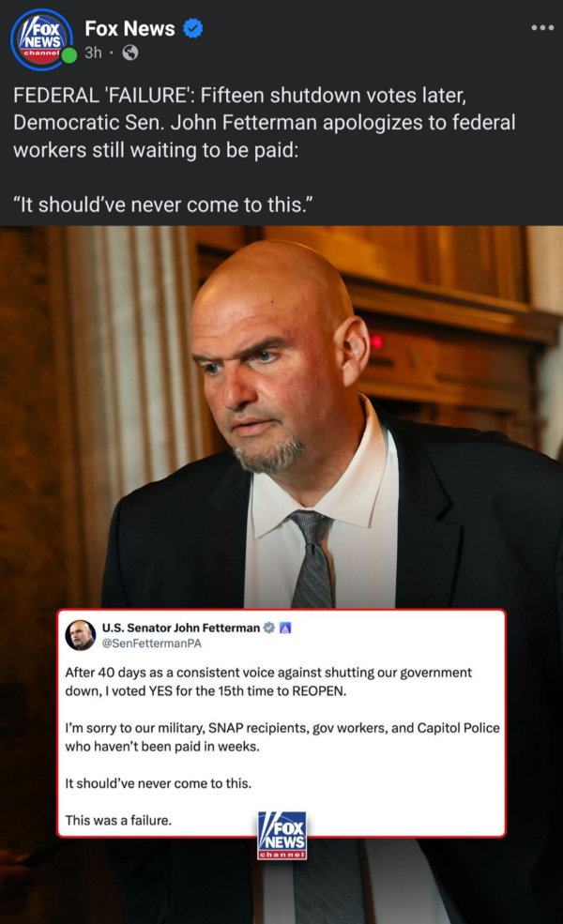Click the Fox News logo watermark below the tweet
Image resolution: width=563 pixels, height=924 pixels.
tap(281, 835)
